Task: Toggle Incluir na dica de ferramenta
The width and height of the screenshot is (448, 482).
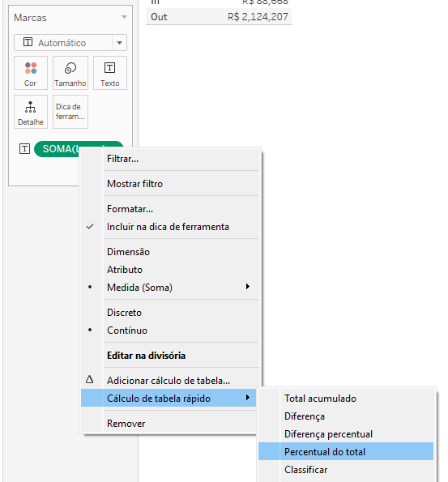Action: [170, 227]
